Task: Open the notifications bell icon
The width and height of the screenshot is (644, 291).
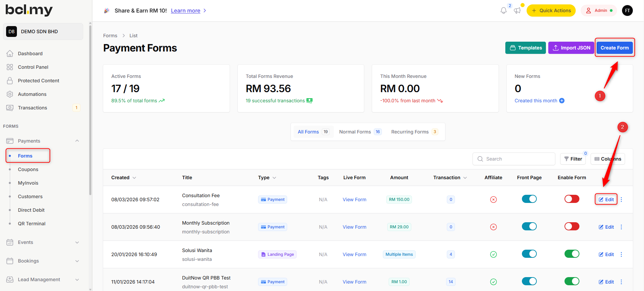Action: pos(503,11)
